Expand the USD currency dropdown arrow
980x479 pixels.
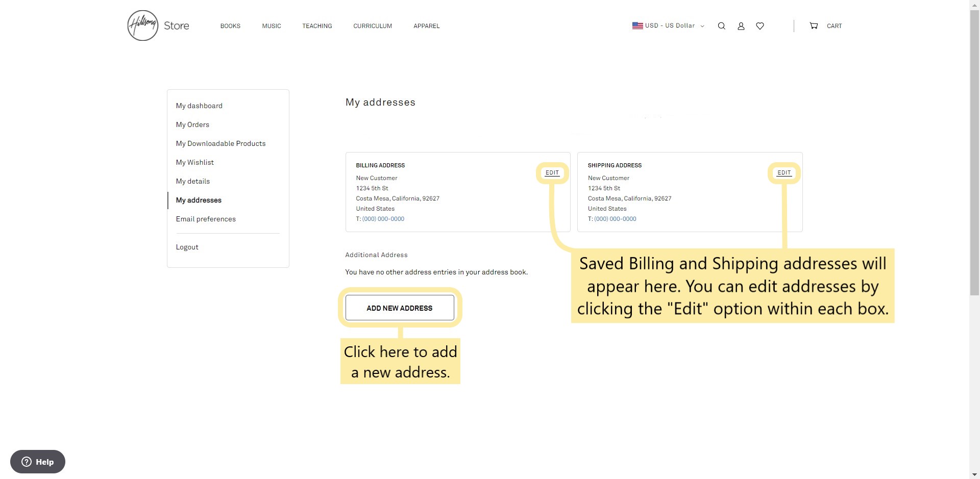coord(702,26)
